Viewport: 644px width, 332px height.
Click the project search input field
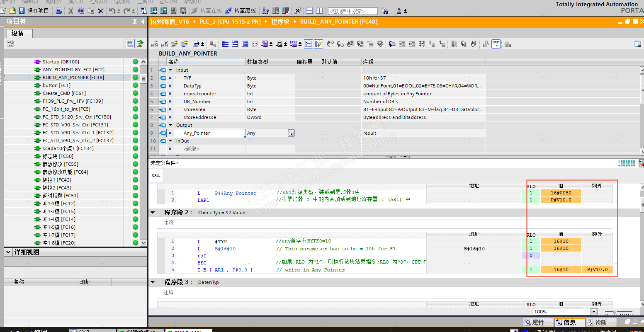pyautogui.click(x=352, y=11)
